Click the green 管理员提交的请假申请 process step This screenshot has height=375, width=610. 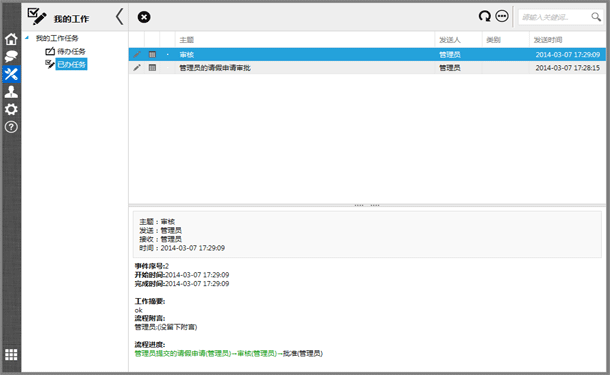(183, 353)
